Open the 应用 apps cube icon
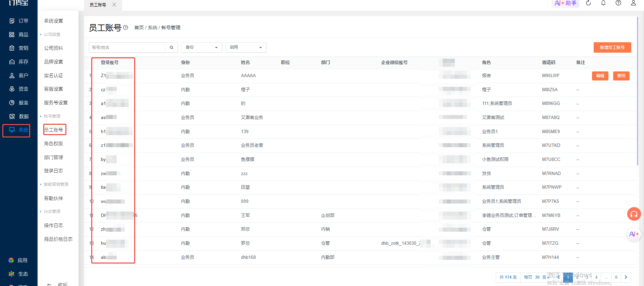 click(x=11, y=260)
